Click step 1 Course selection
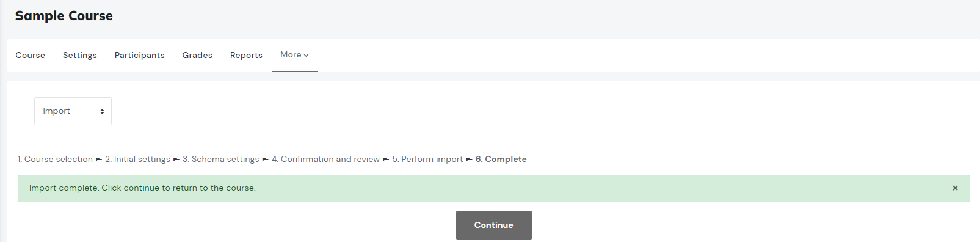Screen dimensions: 980x242 pos(55,159)
